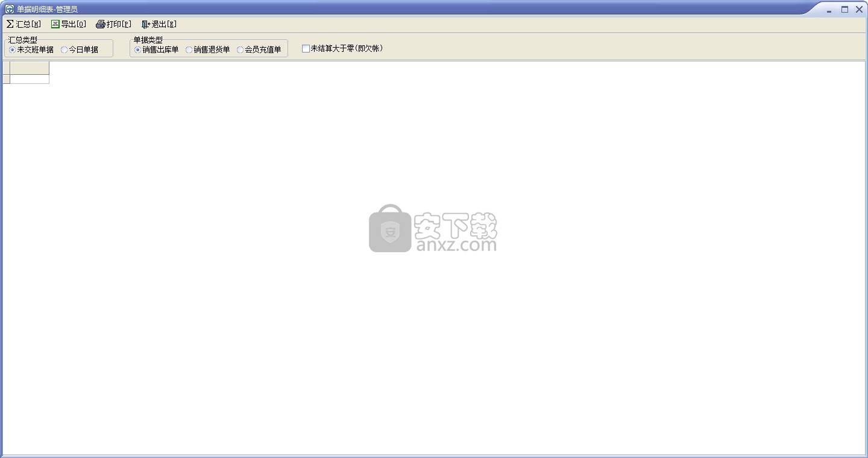Select the 未交班单据 radio option

pos(31,49)
